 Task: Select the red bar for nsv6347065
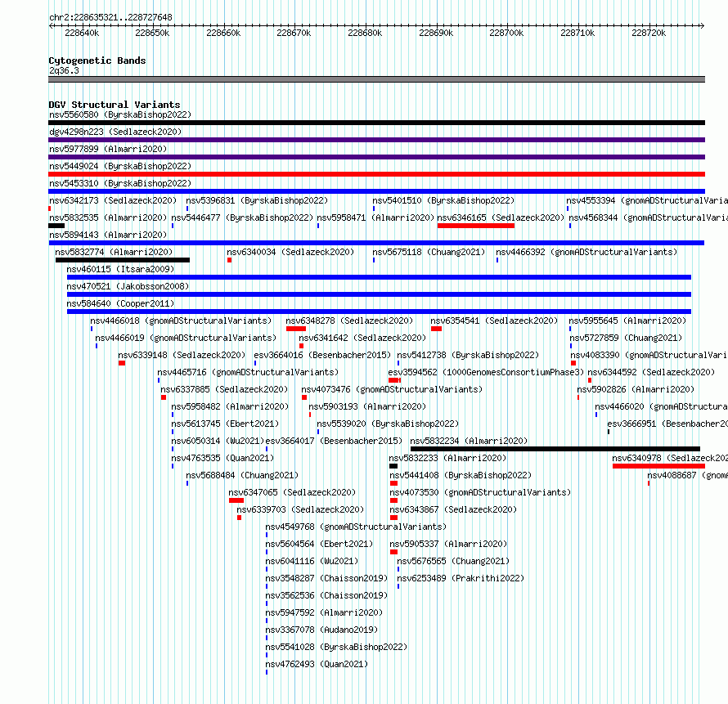tap(236, 500)
